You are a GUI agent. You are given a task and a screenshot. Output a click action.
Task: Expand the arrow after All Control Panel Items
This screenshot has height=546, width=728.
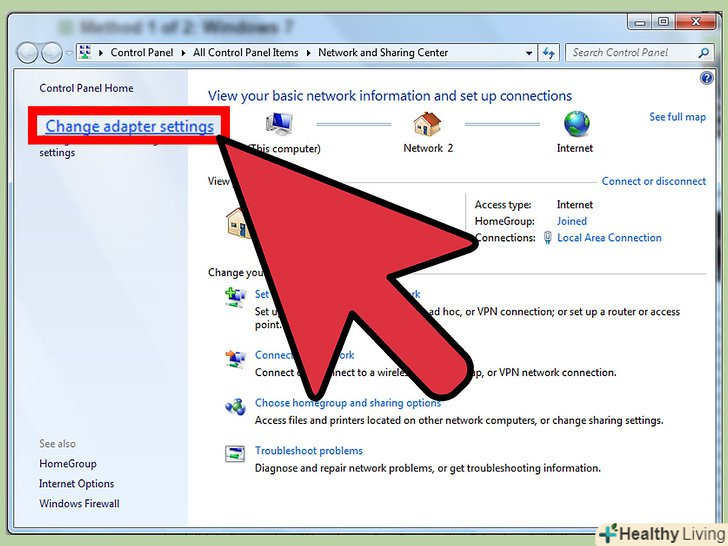pos(308,53)
